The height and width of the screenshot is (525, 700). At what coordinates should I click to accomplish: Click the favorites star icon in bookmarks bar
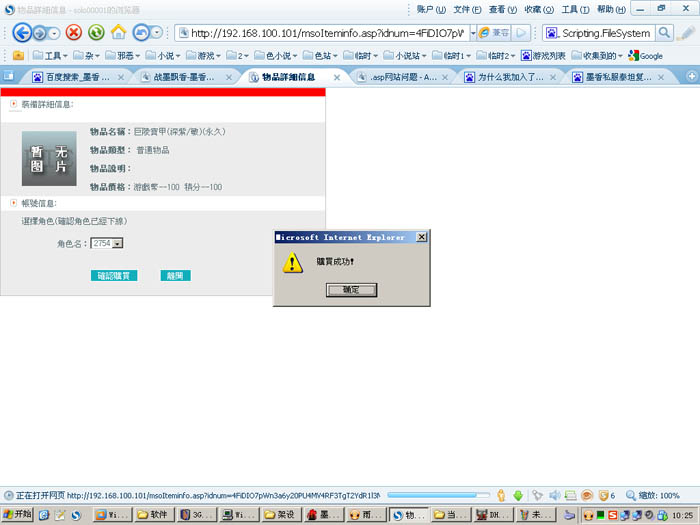(x=18, y=56)
